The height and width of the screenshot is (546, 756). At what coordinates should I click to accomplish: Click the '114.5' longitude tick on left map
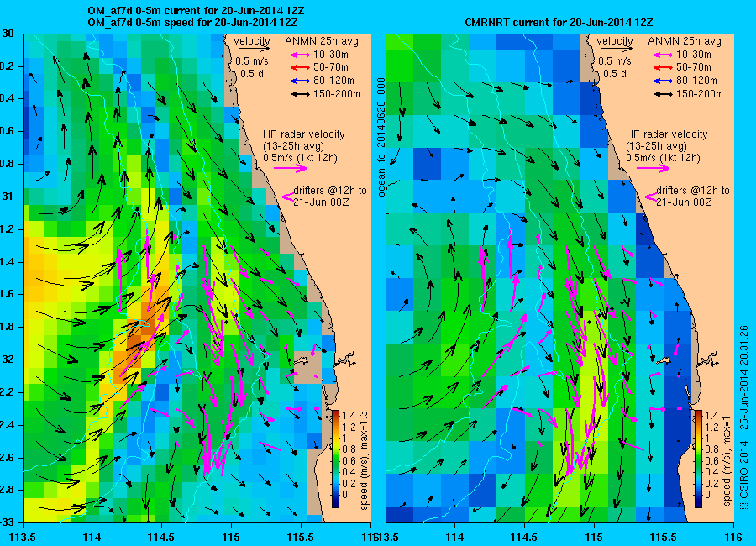161,538
